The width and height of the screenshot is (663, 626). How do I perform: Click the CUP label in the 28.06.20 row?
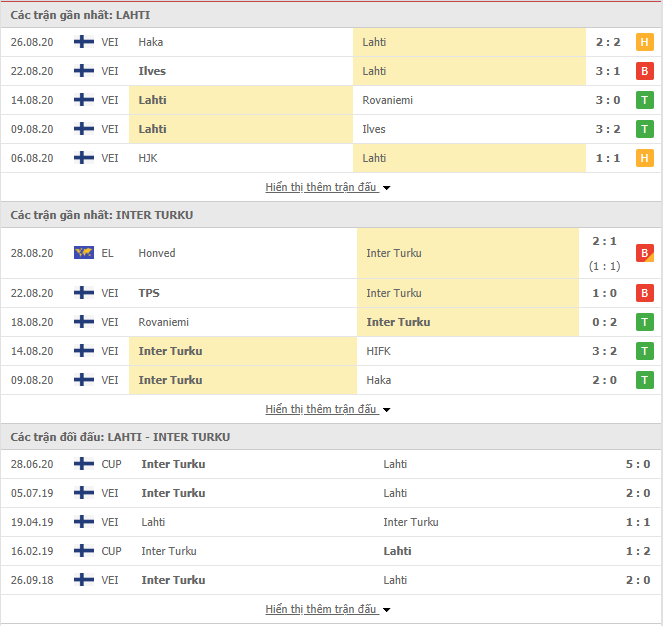pos(111,464)
